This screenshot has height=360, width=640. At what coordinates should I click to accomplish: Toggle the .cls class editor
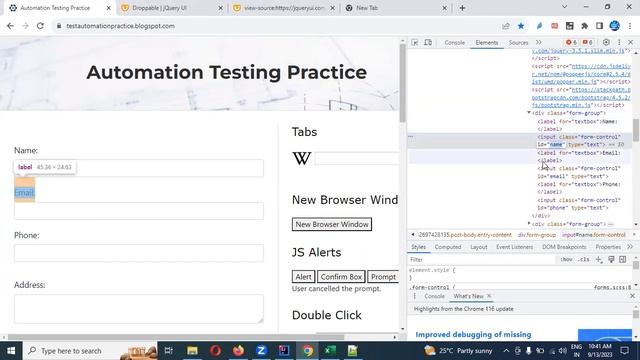(x=584, y=260)
